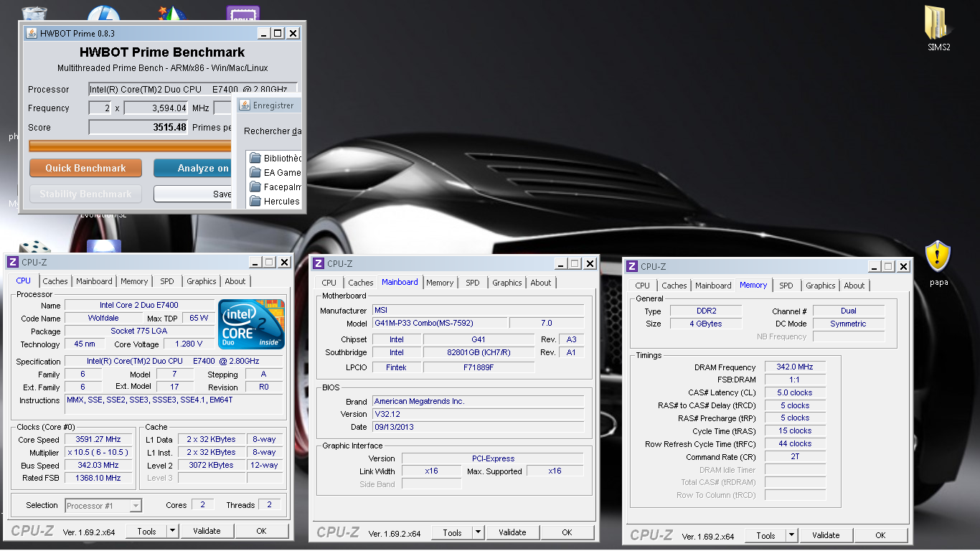Click the Bibliothèques folder icon
The height and width of the screenshot is (551, 980).
tap(255, 158)
